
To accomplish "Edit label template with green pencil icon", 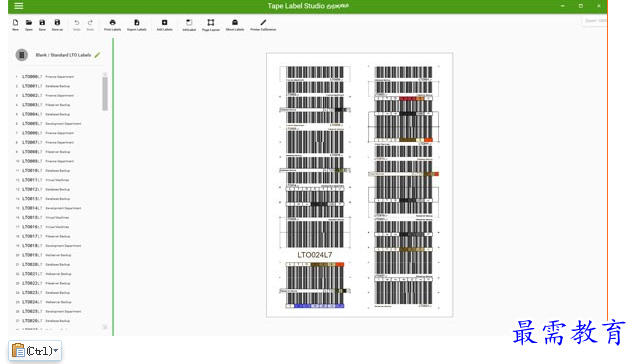I will click(97, 55).
